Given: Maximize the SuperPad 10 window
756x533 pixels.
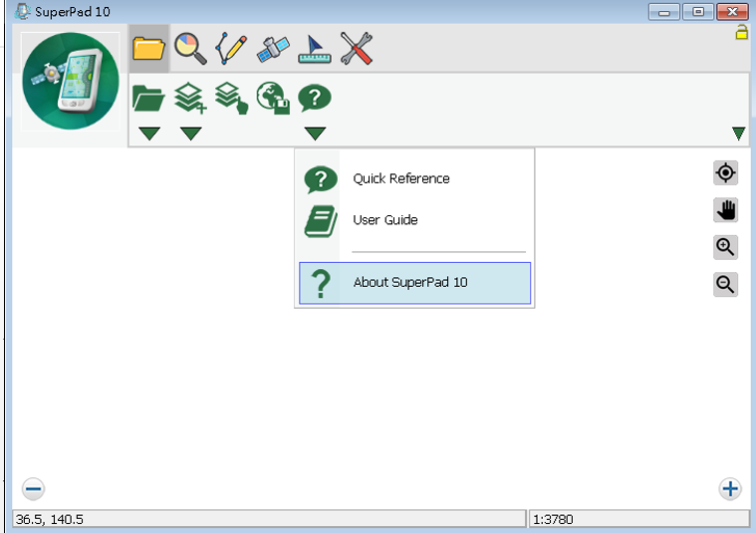Looking at the screenshot, I should (x=698, y=12).
